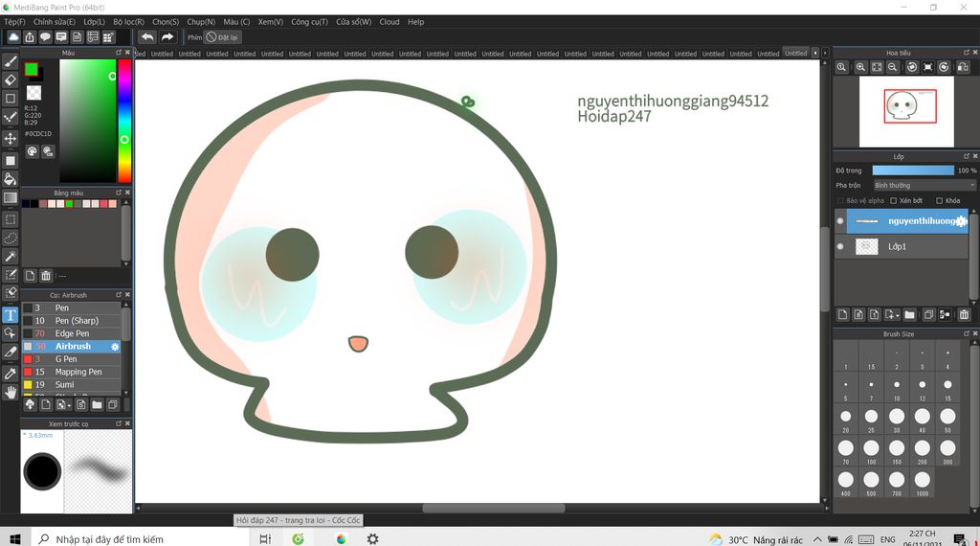Fit the canvas to the window in the navigator
This screenshot has height=546, width=980.
coord(877,67)
